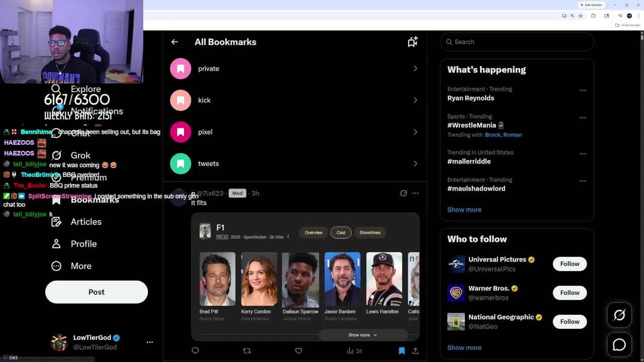Repost the F1 cast post
The height and width of the screenshot is (362, 644).
(x=247, y=351)
